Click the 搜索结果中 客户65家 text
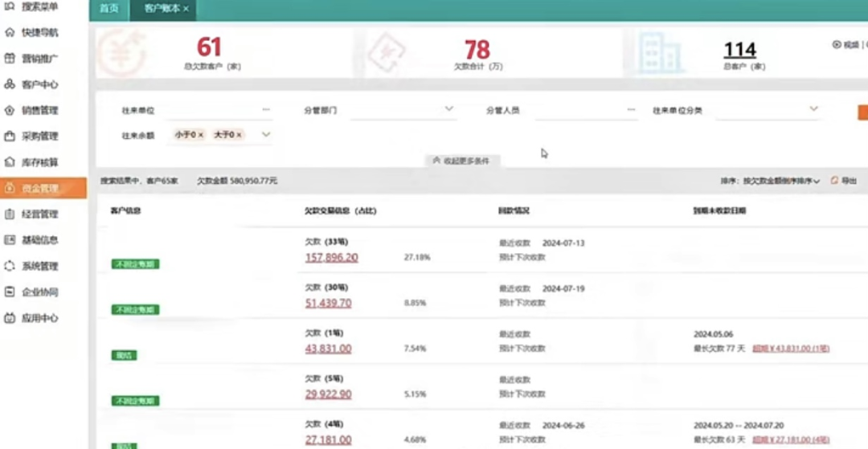This screenshot has width=868, height=449. pos(139,181)
